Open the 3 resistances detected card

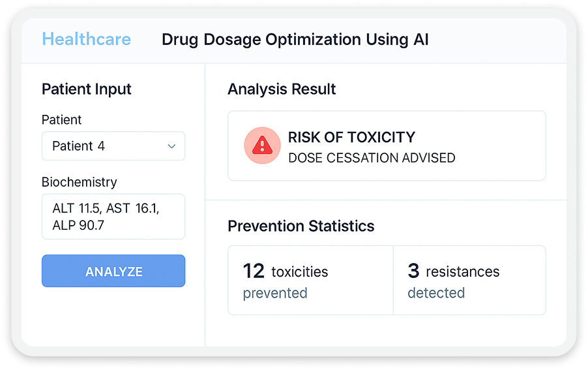[469, 281]
